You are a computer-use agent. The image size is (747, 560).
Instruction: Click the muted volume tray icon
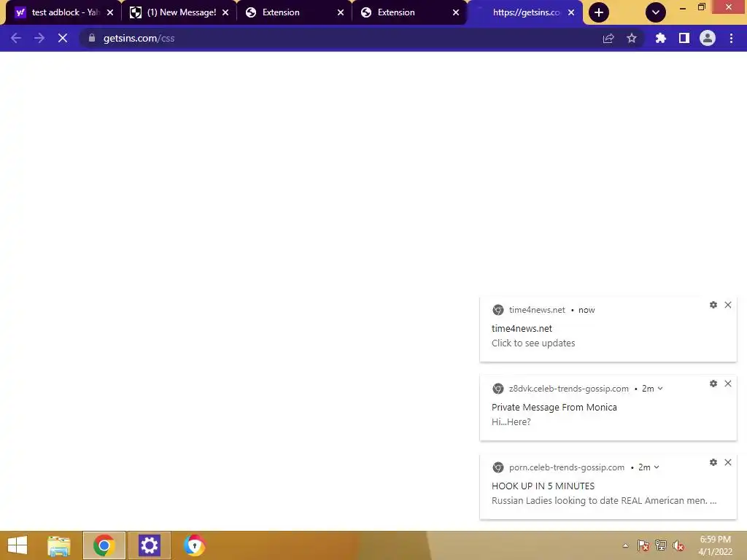(678, 545)
